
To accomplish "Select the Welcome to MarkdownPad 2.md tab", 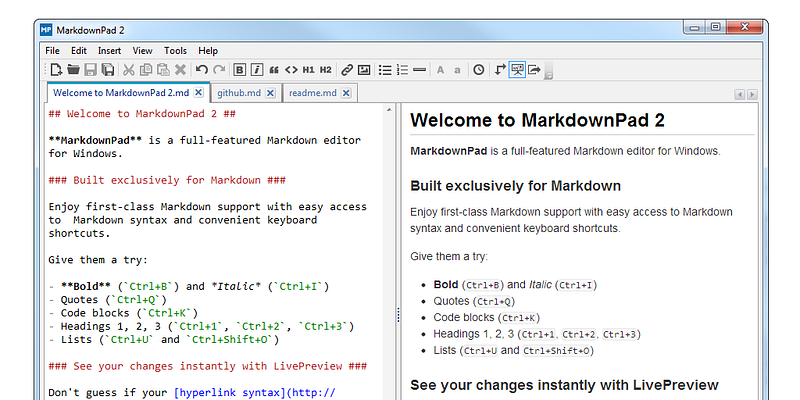I will coord(121,93).
